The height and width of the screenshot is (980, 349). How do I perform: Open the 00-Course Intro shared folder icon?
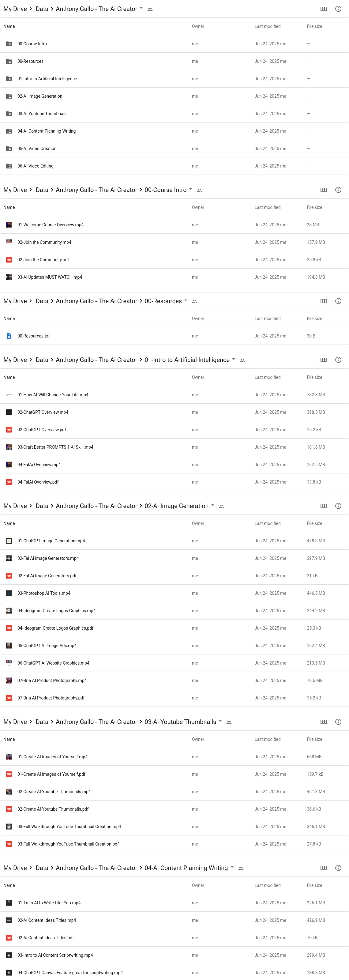[x=9, y=44]
